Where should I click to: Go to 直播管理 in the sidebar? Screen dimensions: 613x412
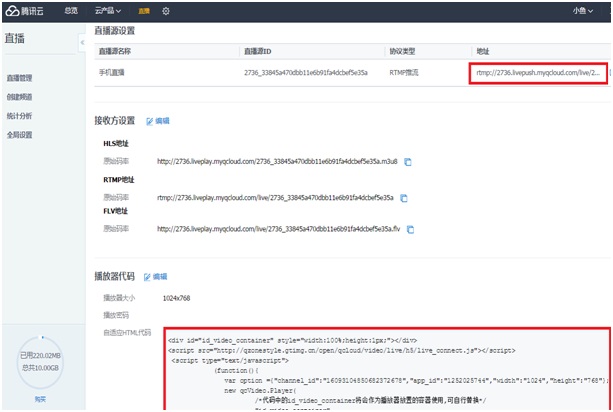pos(19,78)
